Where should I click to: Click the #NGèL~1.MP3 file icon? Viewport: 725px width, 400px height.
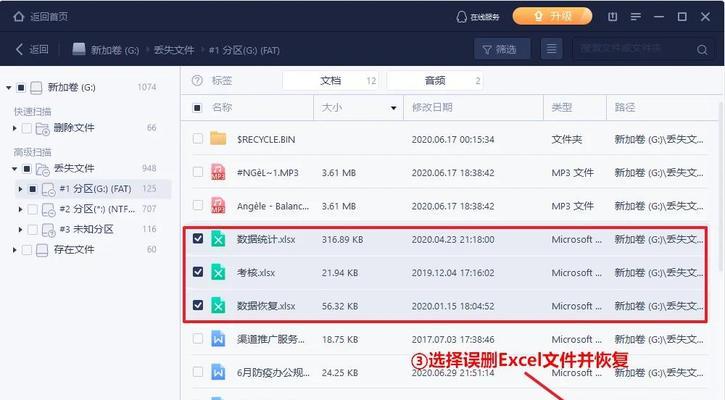tap(218, 172)
